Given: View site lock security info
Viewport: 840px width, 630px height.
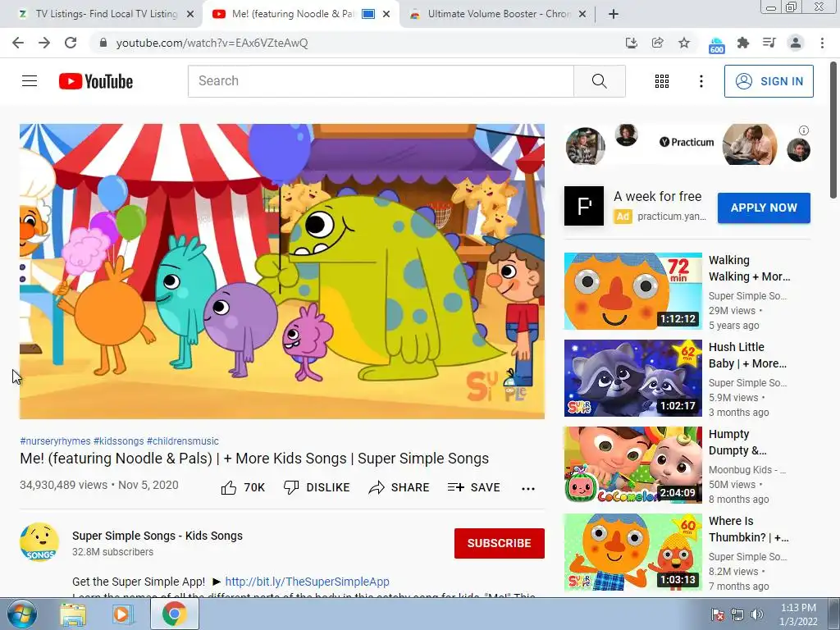Looking at the screenshot, I should (x=103, y=43).
